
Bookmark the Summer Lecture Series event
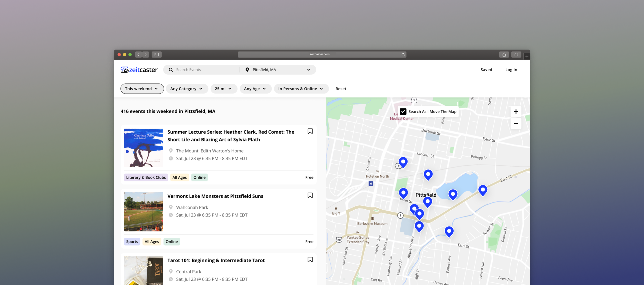310,131
